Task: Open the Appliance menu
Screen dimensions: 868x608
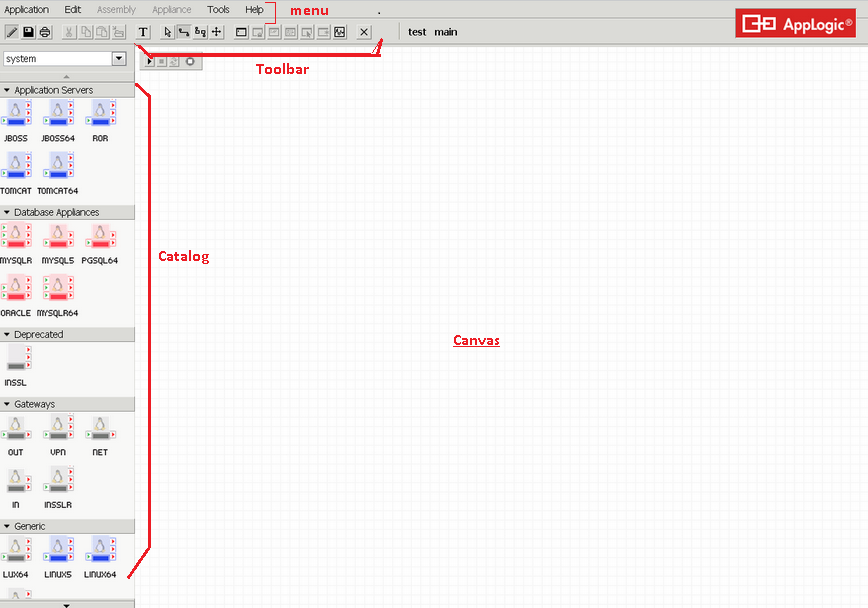Action: coord(172,9)
